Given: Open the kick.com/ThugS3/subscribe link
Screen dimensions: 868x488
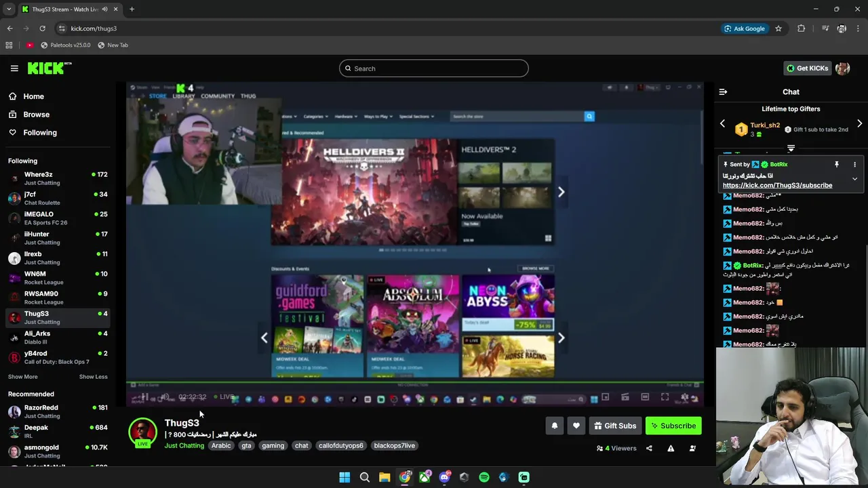Looking at the screenshot, I should (777, 185).
